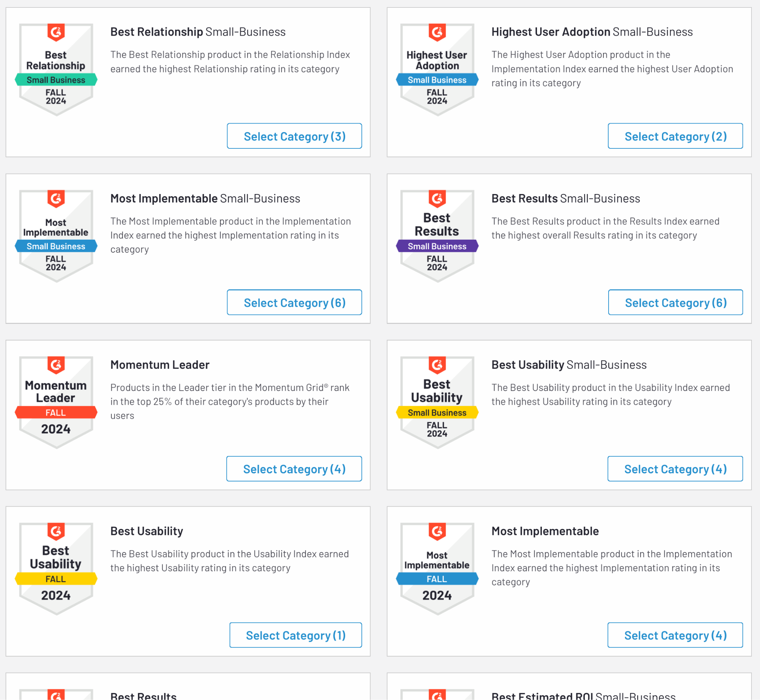
Task: Open Select Category for Best Results Small-Business
Action: [x=675, y=302]
